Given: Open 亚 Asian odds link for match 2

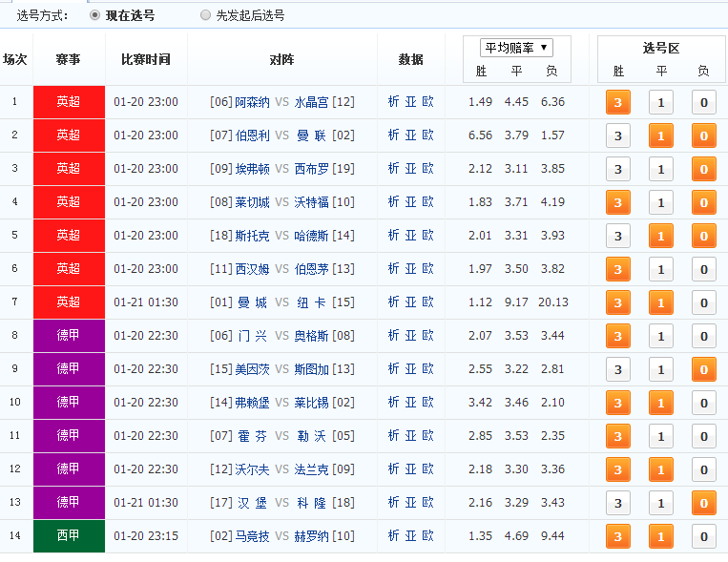Looking at the screenshot, I should [410, 135].
